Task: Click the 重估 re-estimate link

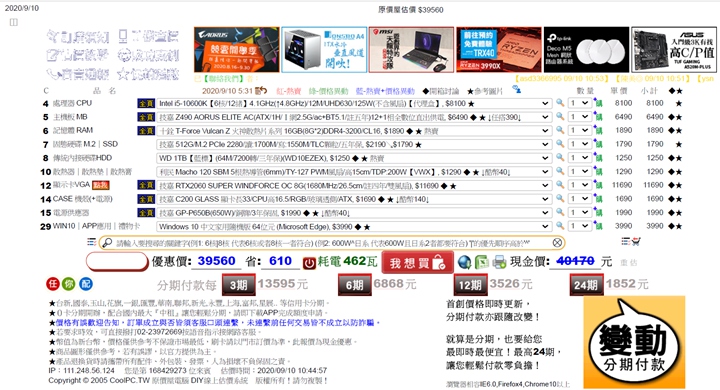Action: [x=629, y=262]
